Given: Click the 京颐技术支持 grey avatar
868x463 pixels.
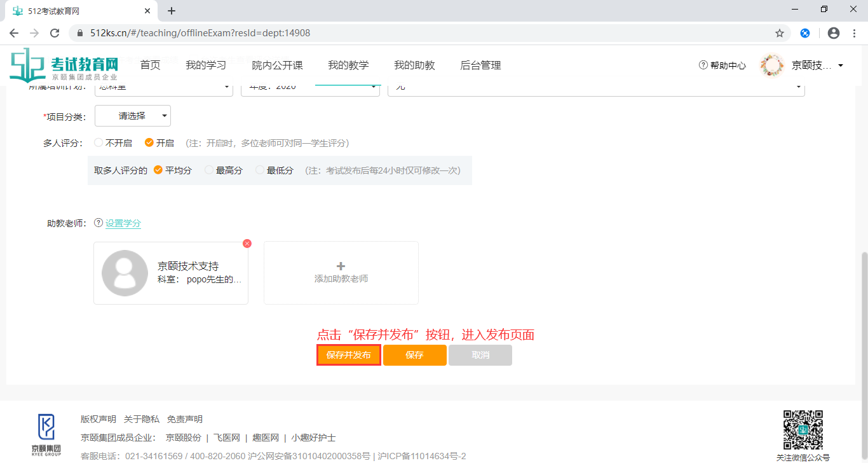Looking at the screenshot, I should point(125,273).
